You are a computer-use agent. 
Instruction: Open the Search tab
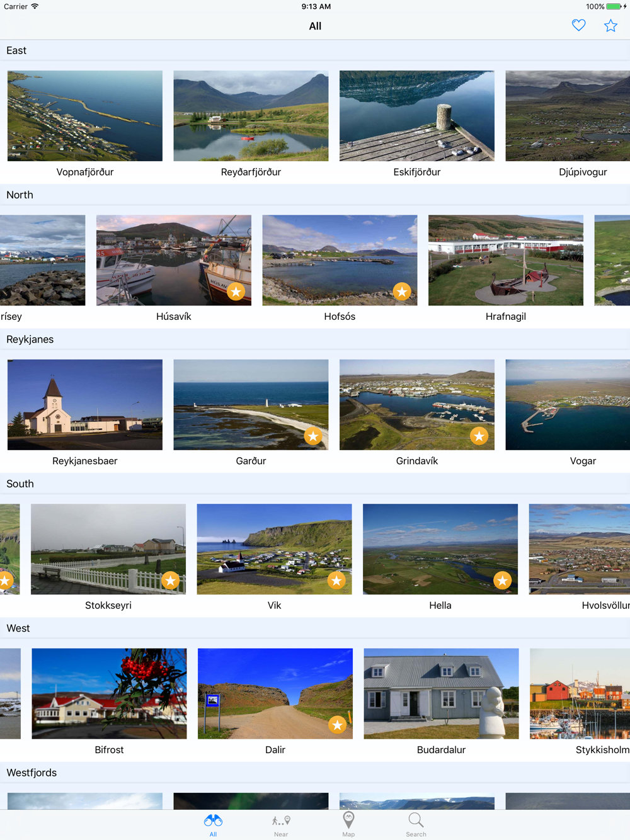coord(416,825)
